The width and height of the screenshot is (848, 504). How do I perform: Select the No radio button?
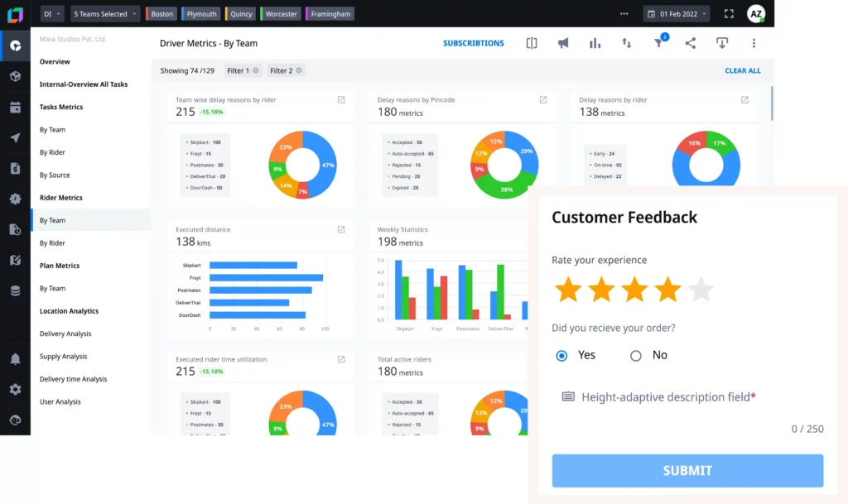pyautogui.click(x=636, y=356)
